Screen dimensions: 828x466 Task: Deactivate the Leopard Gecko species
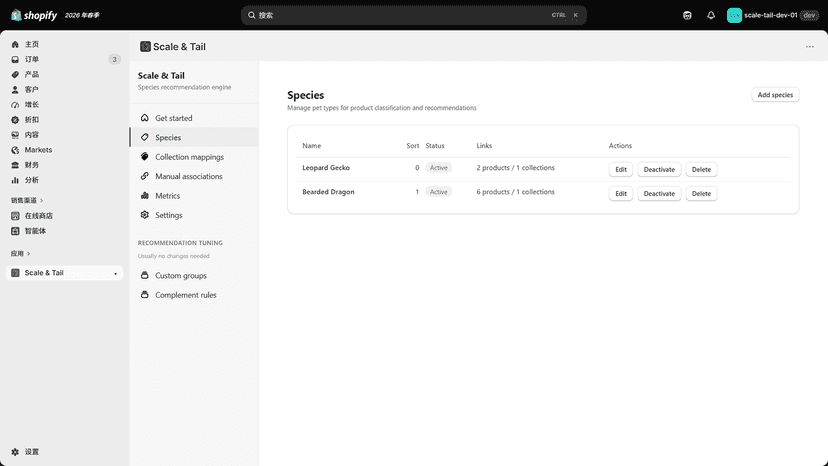[659, 169]
